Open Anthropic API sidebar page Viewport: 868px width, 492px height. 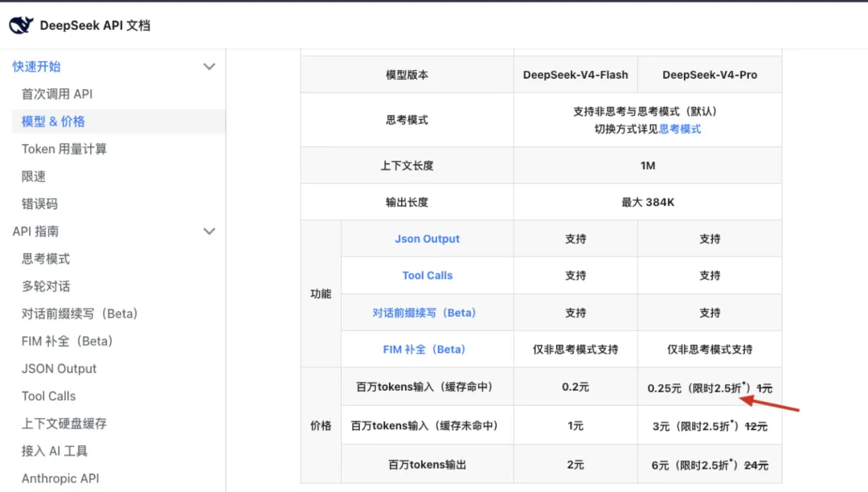[x=60, y=478]
